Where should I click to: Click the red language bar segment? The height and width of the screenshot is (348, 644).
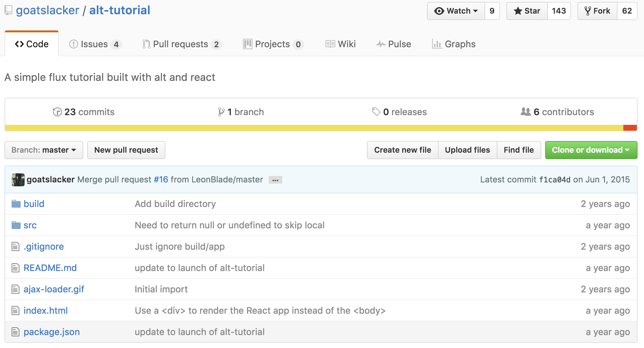click(630, 128)
